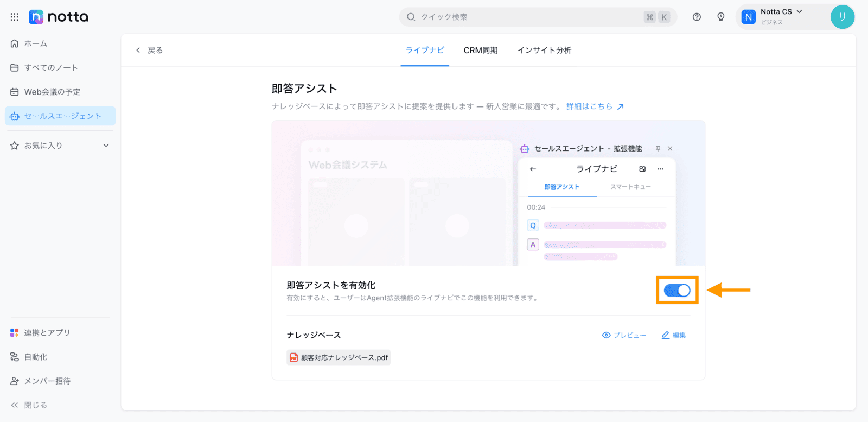Click the Notta logo
868x422 pixels.
click(x=59, y=17)
